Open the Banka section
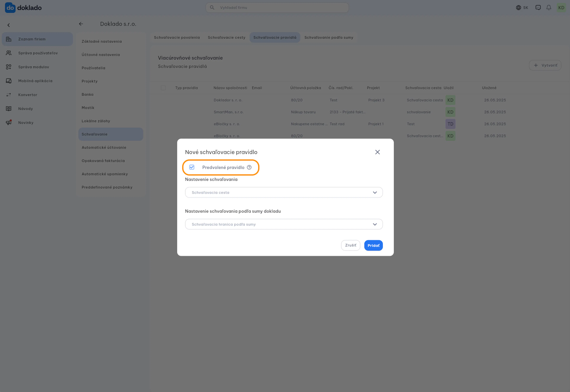Image resolution: width=570 pixels, height=392 pixels. coord(111,95)
